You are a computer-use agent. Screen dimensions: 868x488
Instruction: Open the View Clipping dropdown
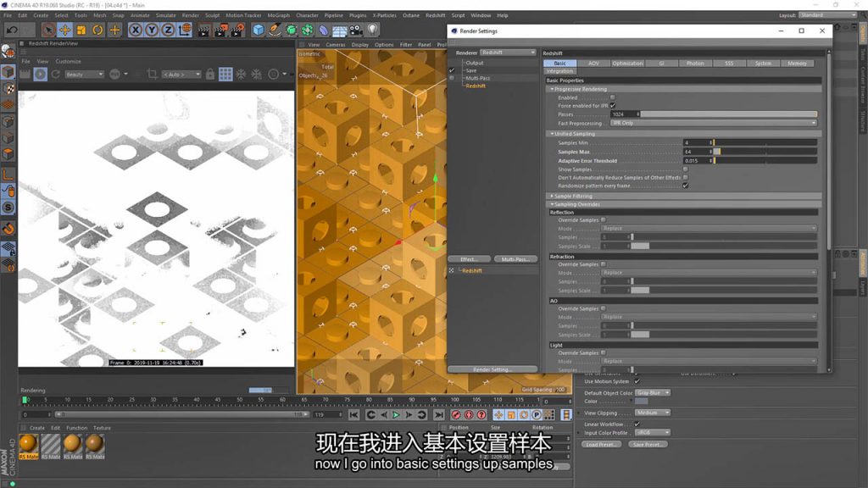[x=653, y=413]
